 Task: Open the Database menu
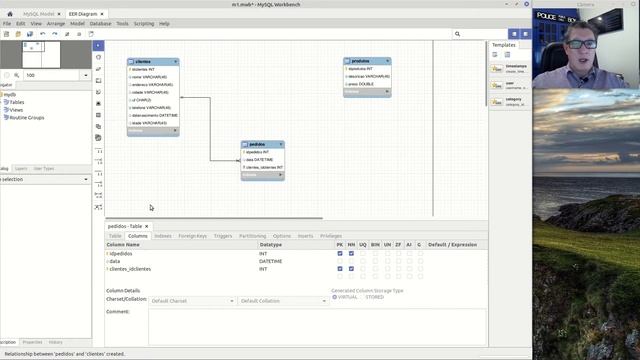(100, 24)
